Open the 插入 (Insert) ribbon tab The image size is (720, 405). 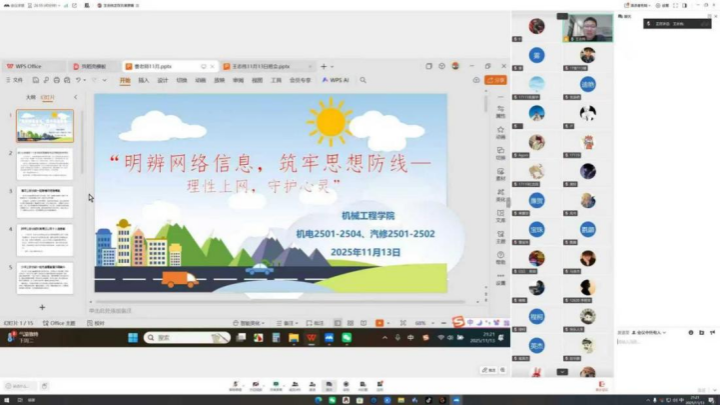(144, 80)
